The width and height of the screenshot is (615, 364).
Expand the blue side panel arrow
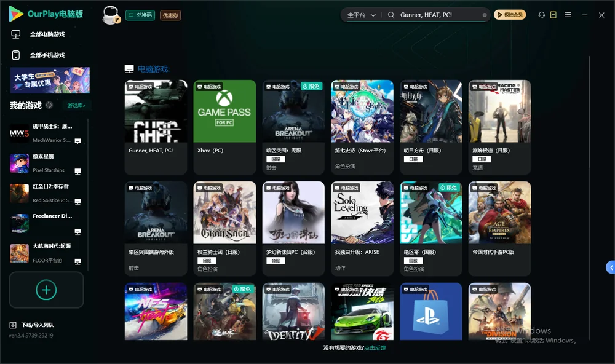[x=610, y=267]
